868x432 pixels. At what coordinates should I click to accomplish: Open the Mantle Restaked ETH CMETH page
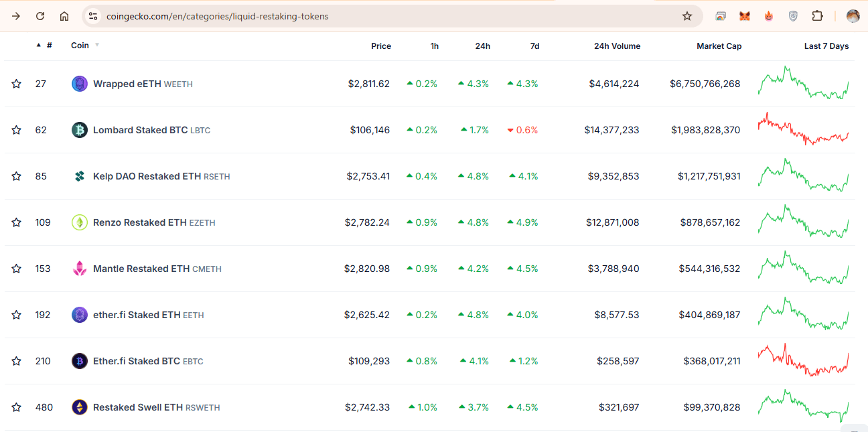click(x=157, y=269)
